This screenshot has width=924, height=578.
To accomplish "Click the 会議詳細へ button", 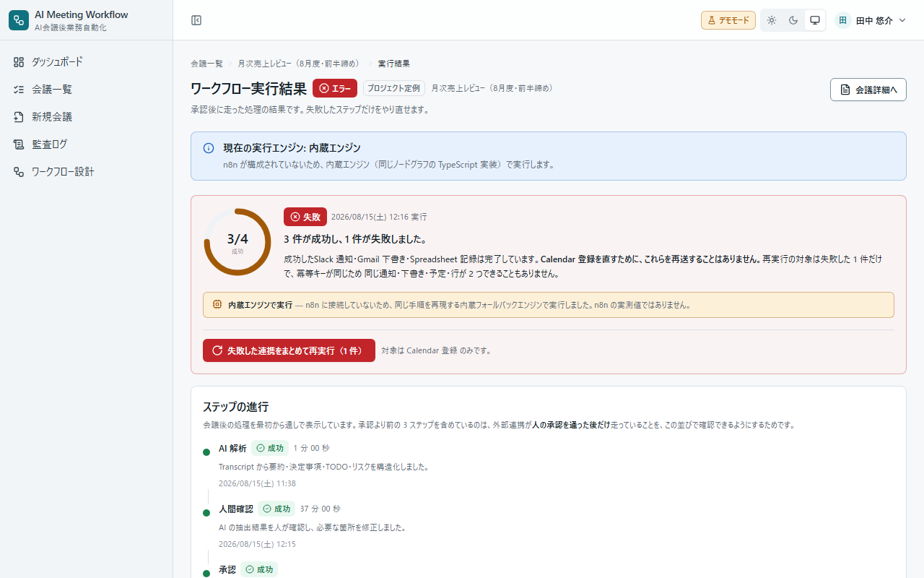I will click(868, 90).
